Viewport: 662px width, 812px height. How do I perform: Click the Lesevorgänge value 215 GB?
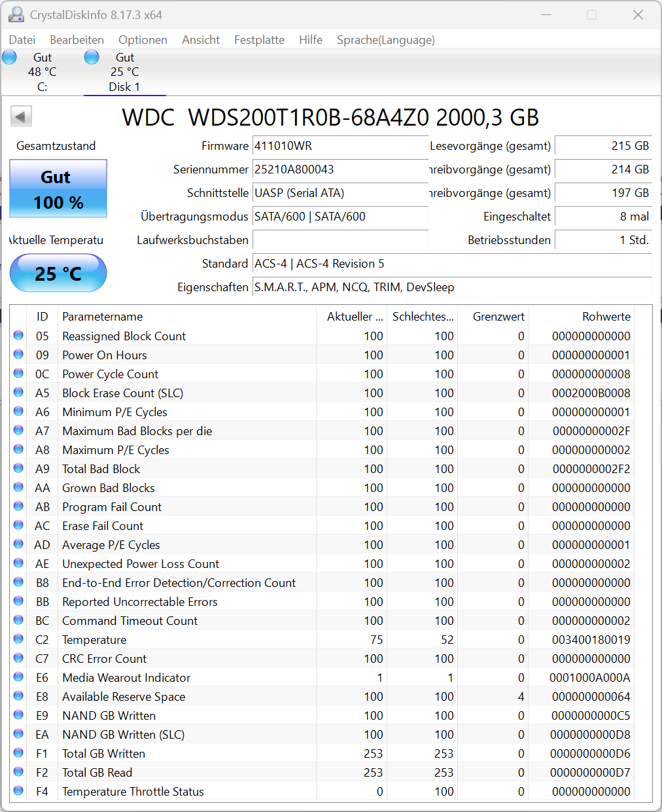tap(603, 146)
